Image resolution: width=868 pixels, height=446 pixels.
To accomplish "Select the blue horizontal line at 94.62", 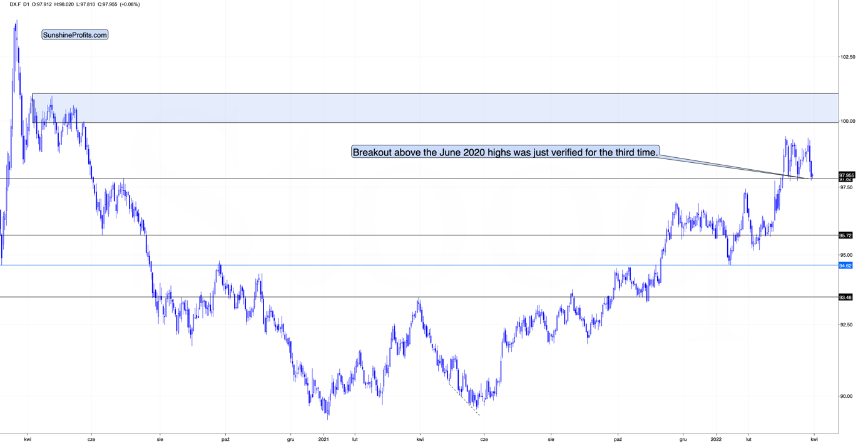I will tap(419, 266).
